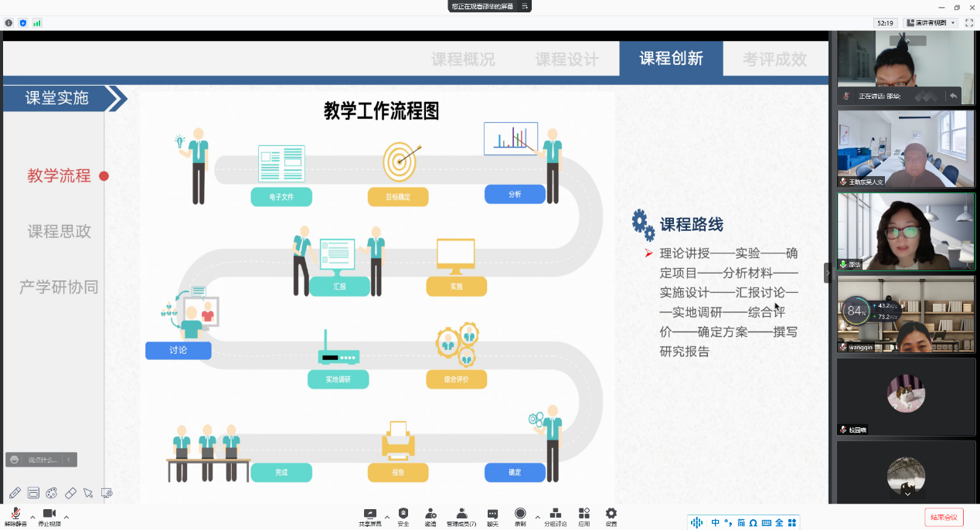Unmute the microphone (解除静音)
This screenshot has width=980, height=530.
coord(15,516)
